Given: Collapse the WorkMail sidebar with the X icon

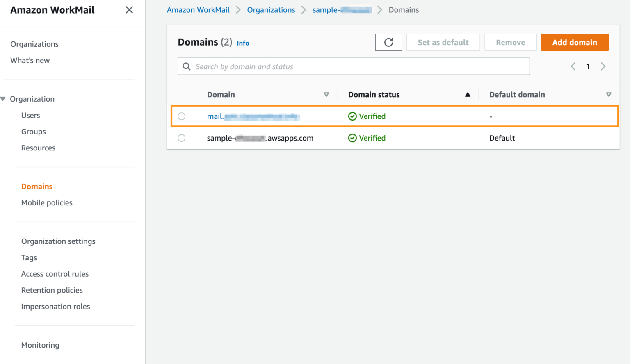Looking at the screenshot, I should 129,9.
